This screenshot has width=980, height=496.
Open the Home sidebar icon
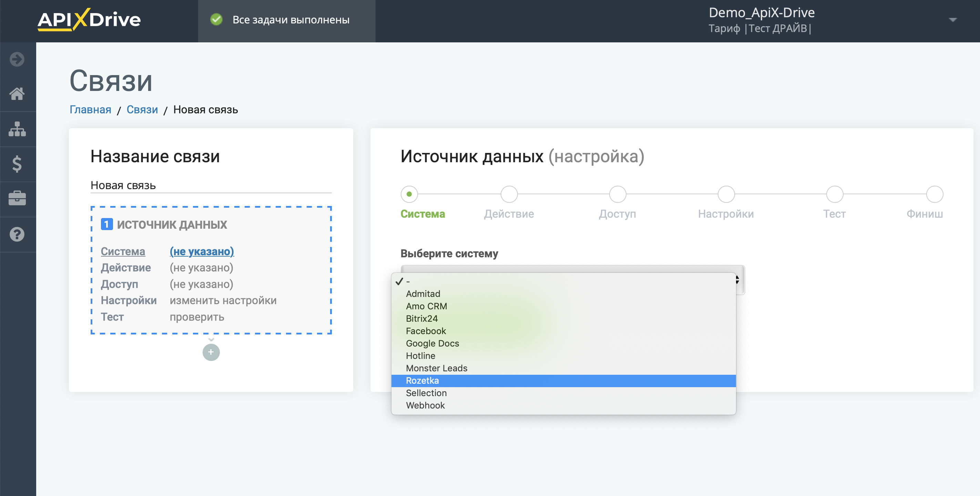coord(17,94)
